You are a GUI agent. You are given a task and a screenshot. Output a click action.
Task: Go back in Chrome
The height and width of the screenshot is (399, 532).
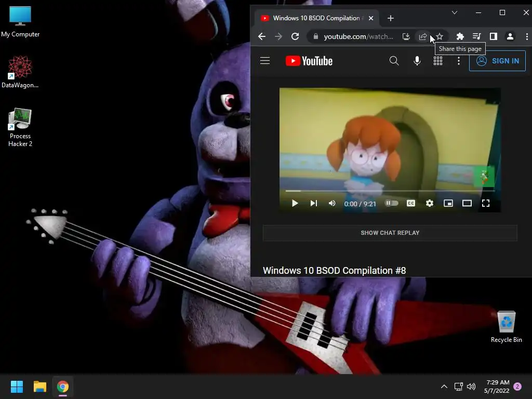tap(262, 36)
